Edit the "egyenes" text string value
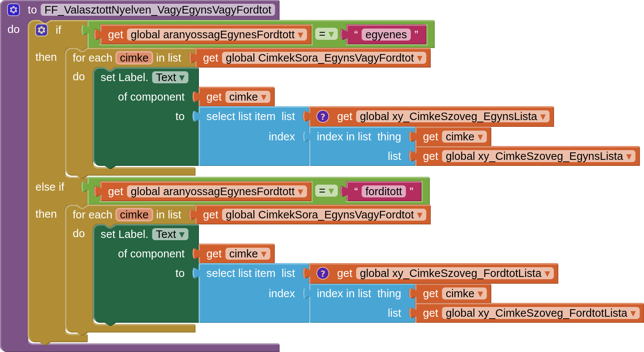This screenshot has width=644, height=352. (385, 35)
